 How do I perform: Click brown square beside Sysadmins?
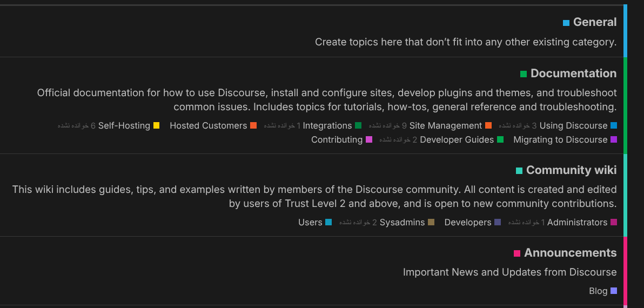431,222
